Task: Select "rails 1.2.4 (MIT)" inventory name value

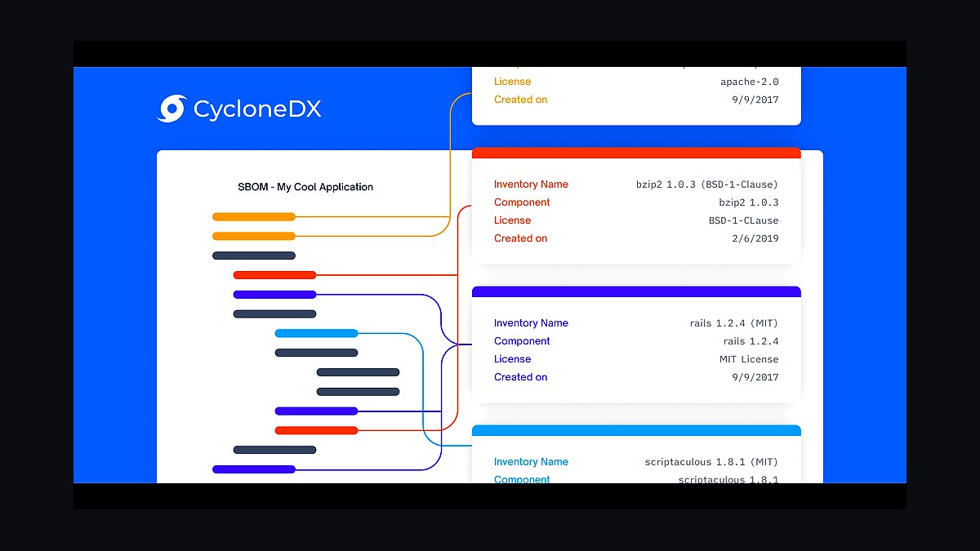Action: 734,323
